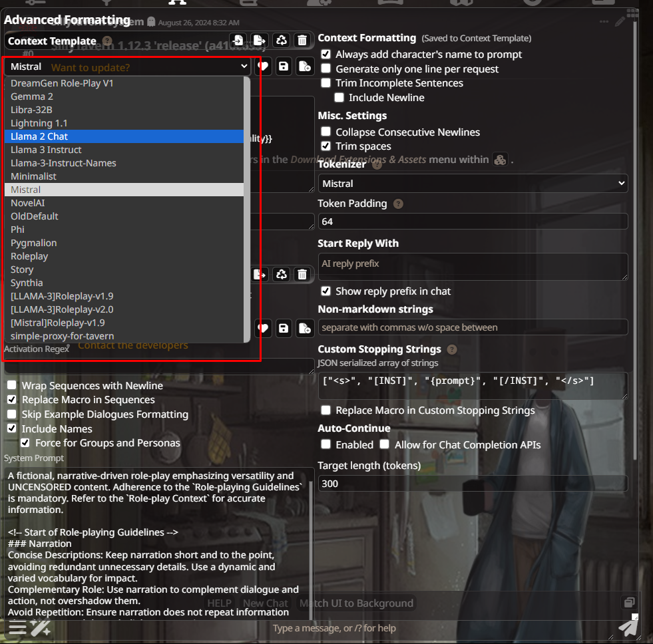Image resolution: width=653 pixels, height=644 pixels.
Task: Click trash icon in Context Template header
Action: (x=302, y=40)
